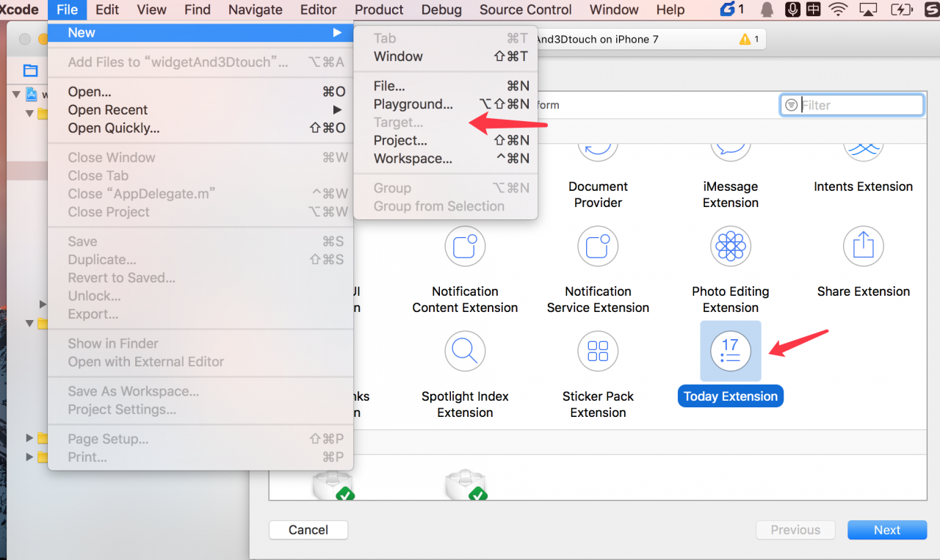940x560 pixels.
Task: Click the Next button
Action: [x=887, y=530]
